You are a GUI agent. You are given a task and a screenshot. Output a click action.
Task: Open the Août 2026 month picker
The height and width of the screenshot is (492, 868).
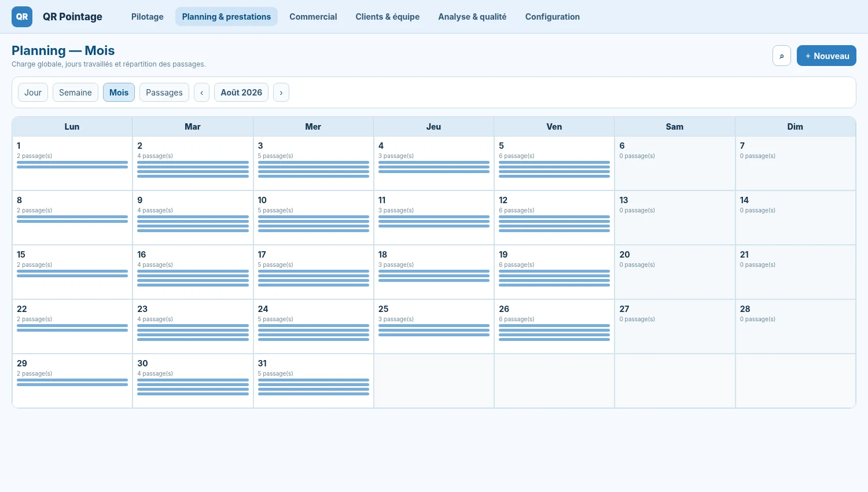[x=241, y=93]
